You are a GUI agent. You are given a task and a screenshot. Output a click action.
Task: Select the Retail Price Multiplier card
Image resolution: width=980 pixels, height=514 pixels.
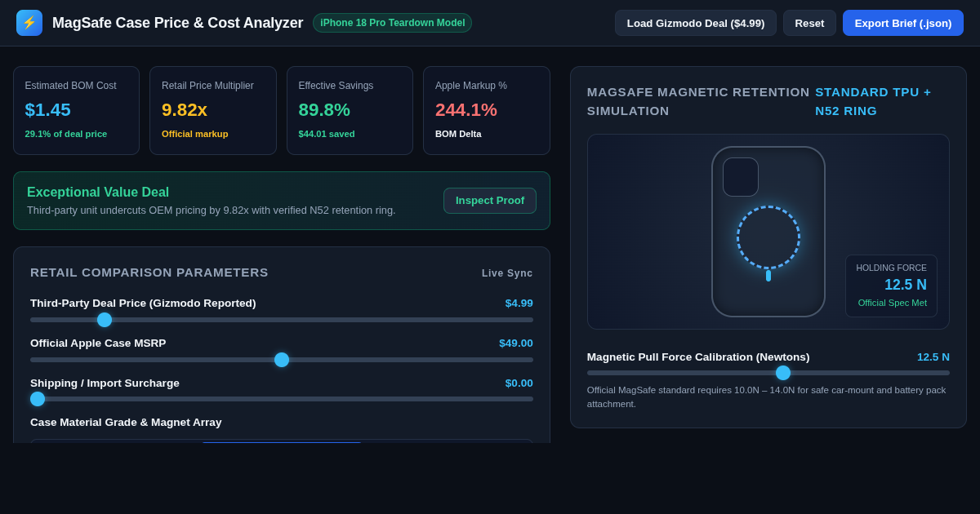click(213, 110)
